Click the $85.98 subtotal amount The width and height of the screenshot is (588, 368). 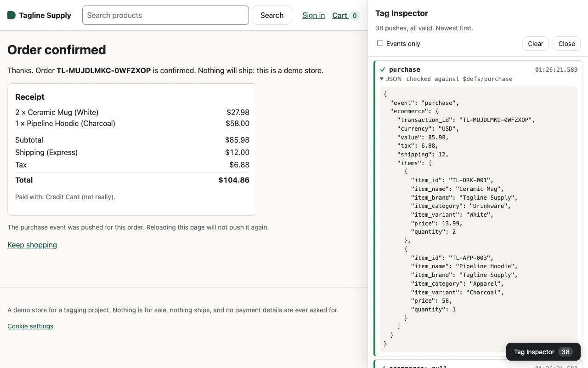click(x=237, y=140)
